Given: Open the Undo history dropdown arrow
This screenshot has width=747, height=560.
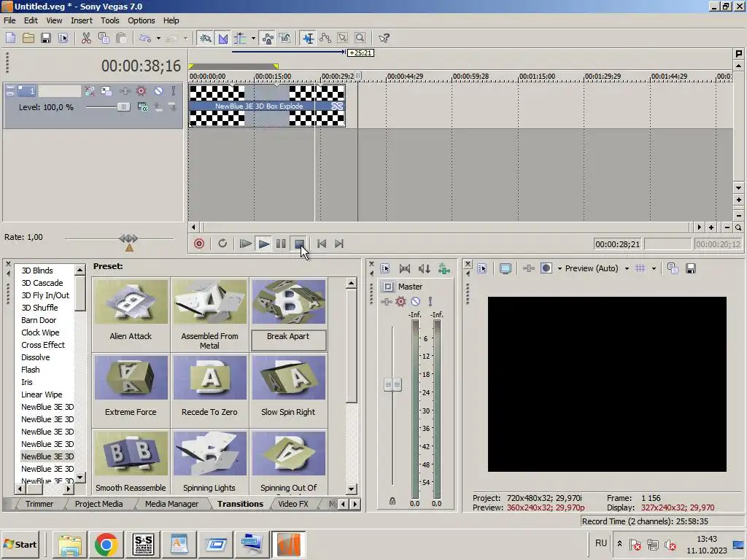Looking at the screenshot, I should (158, 38).
